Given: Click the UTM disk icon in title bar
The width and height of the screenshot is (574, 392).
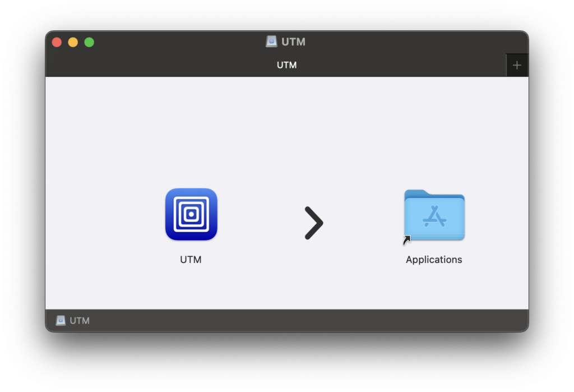Looking at the screenshot, I should [271, 41].
